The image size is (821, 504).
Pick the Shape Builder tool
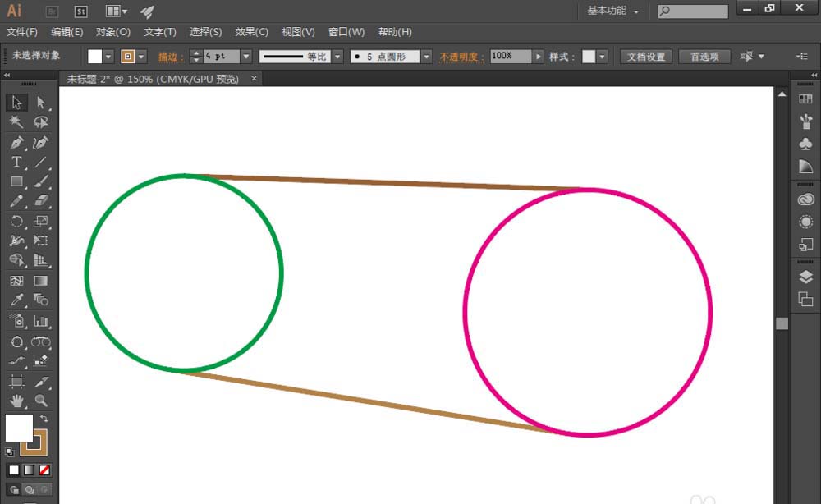16,260
